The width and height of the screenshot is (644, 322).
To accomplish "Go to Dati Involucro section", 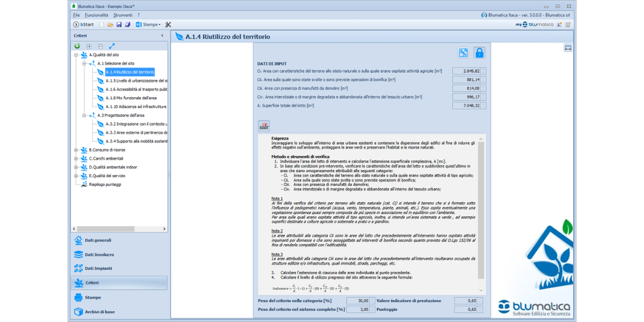I will (x=99, y=254).
